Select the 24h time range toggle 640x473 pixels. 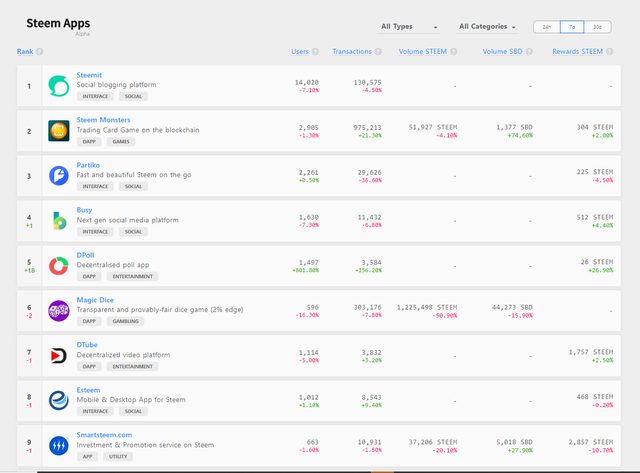(547, 27)
